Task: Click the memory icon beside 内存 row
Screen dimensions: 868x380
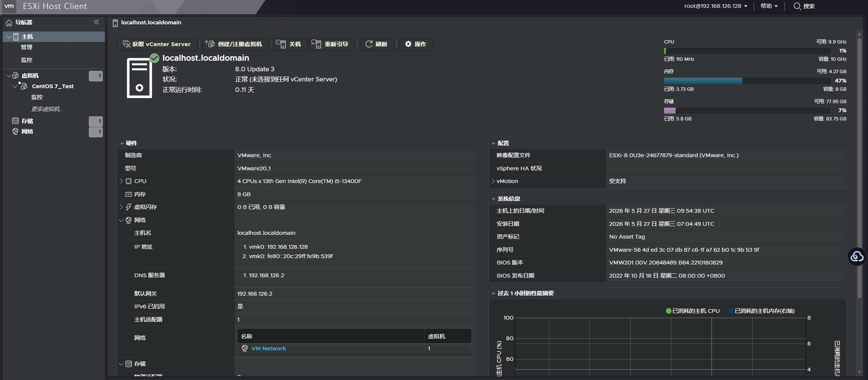Action: [129, 194]
